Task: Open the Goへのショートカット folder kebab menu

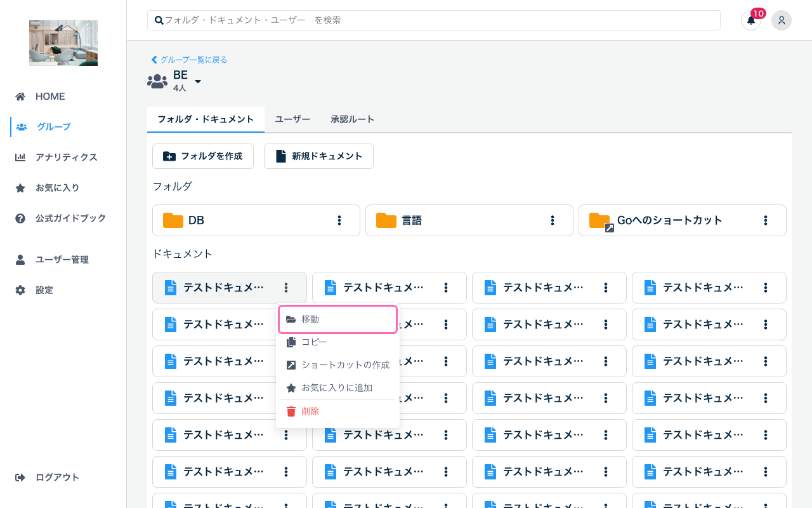Action: 766,220
